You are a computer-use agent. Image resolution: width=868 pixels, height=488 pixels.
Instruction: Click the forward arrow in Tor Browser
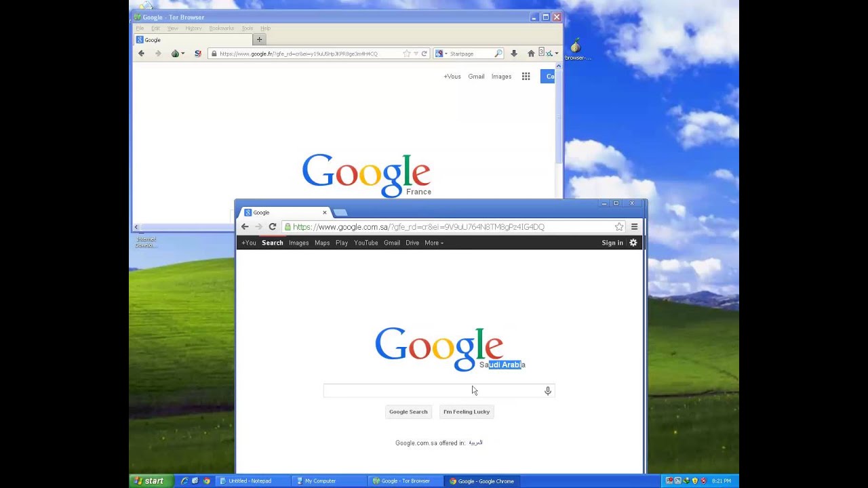pyautogui.click(x=158, y=54)
